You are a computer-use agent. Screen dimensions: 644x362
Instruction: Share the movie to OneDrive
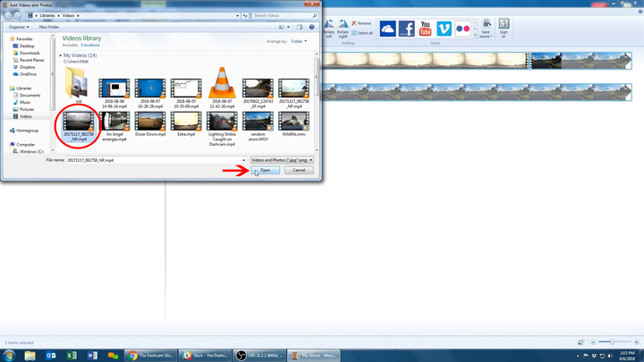pos(387,29)
